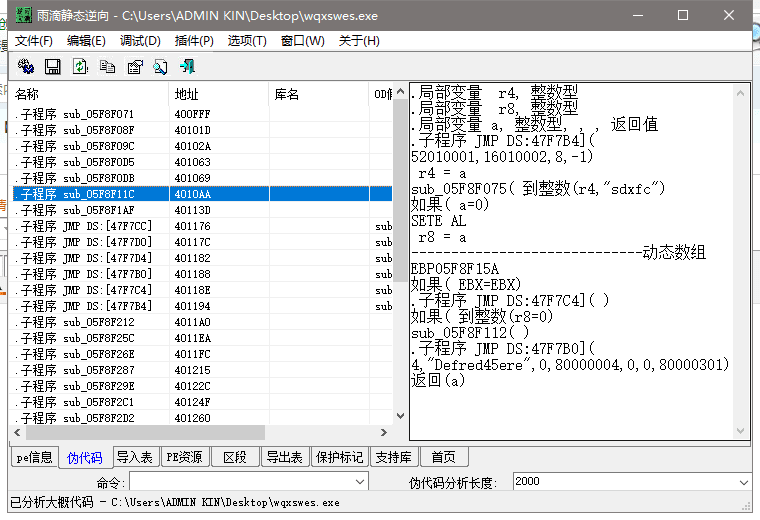Click pseudocode pane scroll-up arrow
The height and width of the screenshot is (520, 760).
[740, 93]
